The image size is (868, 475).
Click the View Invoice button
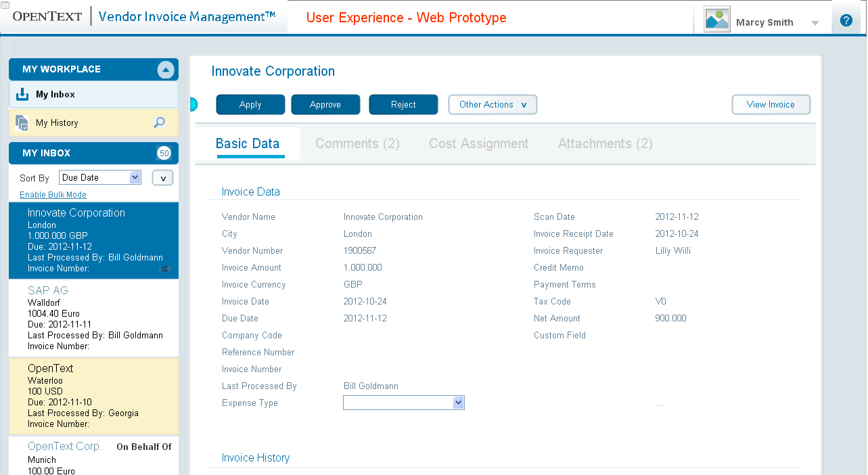tap(771, 105)
